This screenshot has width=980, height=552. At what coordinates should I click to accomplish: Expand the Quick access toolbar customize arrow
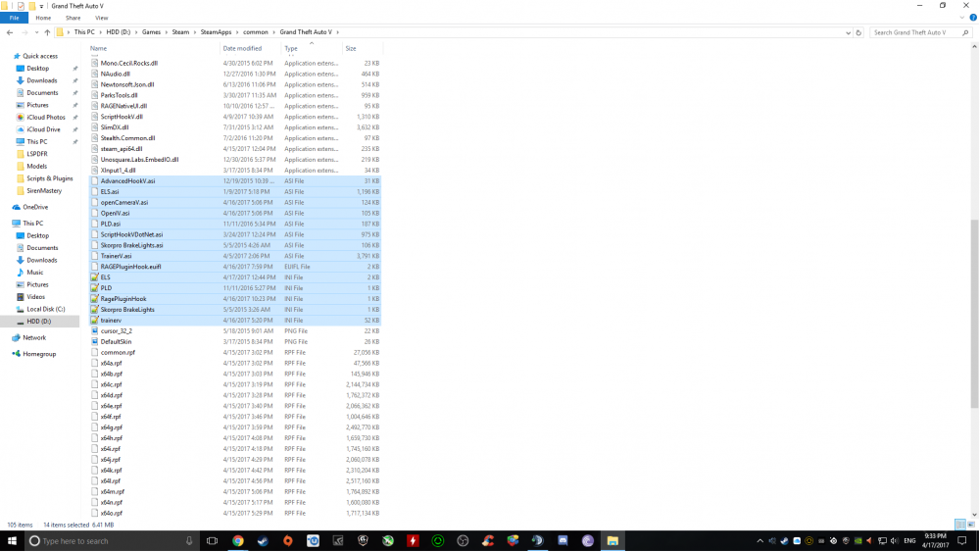tap(41, 6)
